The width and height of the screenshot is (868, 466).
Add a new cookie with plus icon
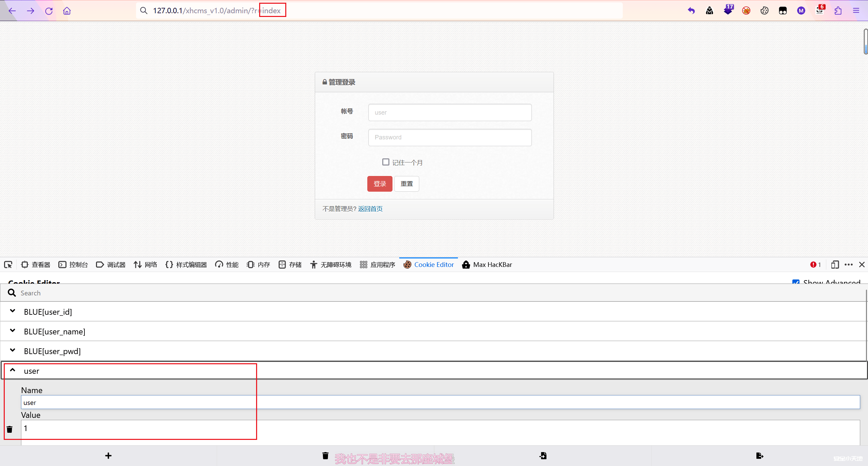(x=108, y=455)
